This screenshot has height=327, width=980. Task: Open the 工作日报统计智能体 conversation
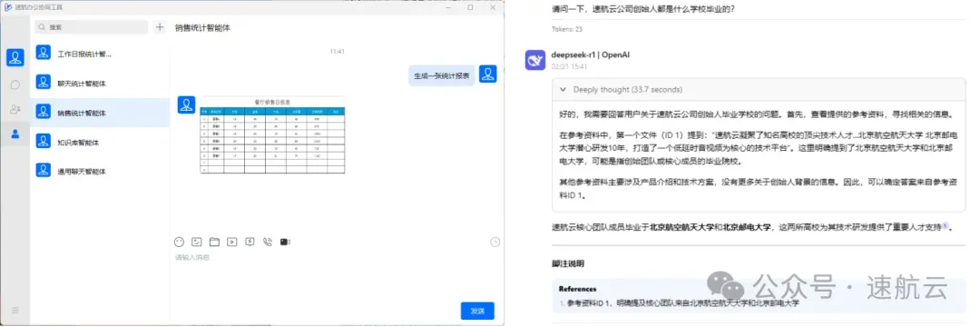click(x=100, y=54)
